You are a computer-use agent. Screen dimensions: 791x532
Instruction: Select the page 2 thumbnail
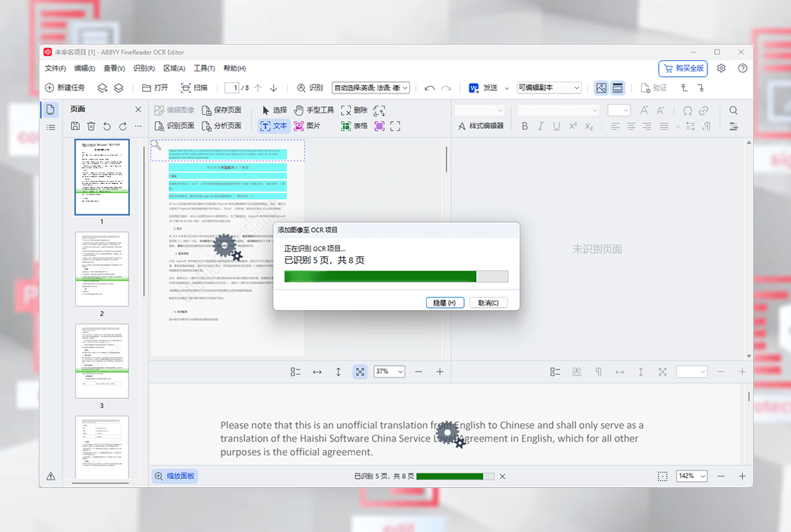(x=102, y=269)
